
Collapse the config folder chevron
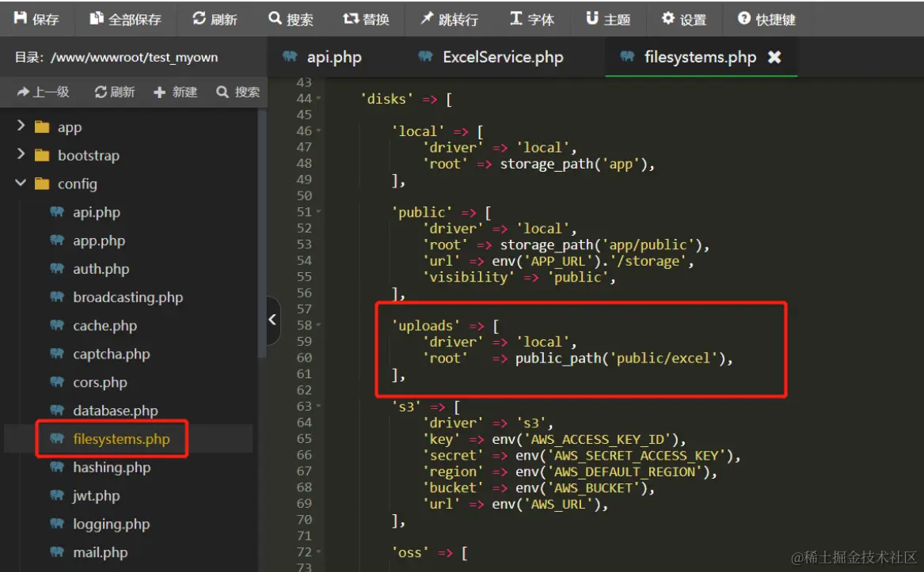tap(21, 183)
